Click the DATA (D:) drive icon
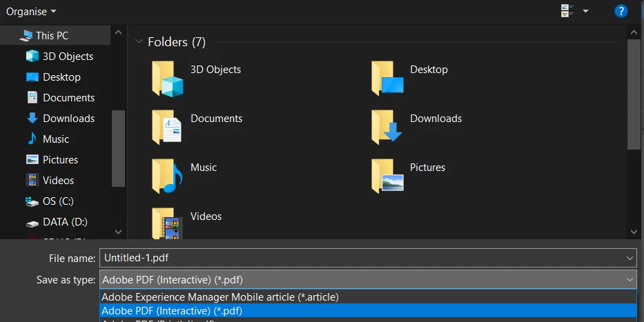Screen dimensions: 644x322 point(32,223)
